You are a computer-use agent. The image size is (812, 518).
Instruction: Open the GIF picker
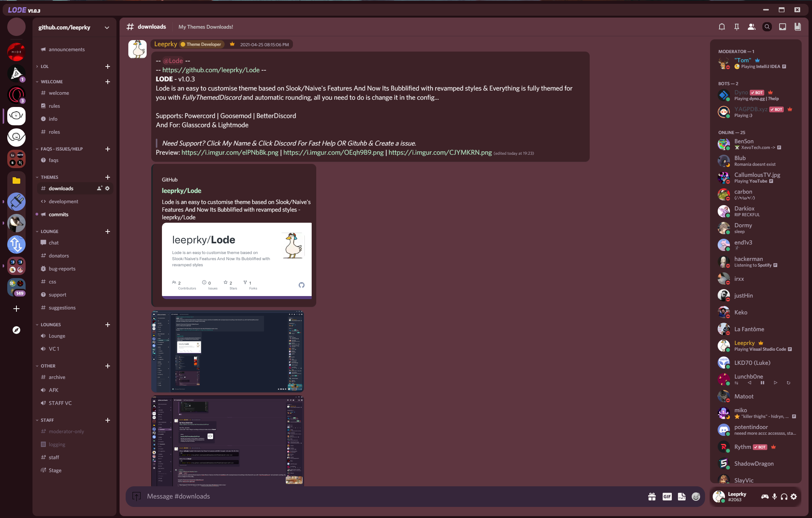[667, 496]
